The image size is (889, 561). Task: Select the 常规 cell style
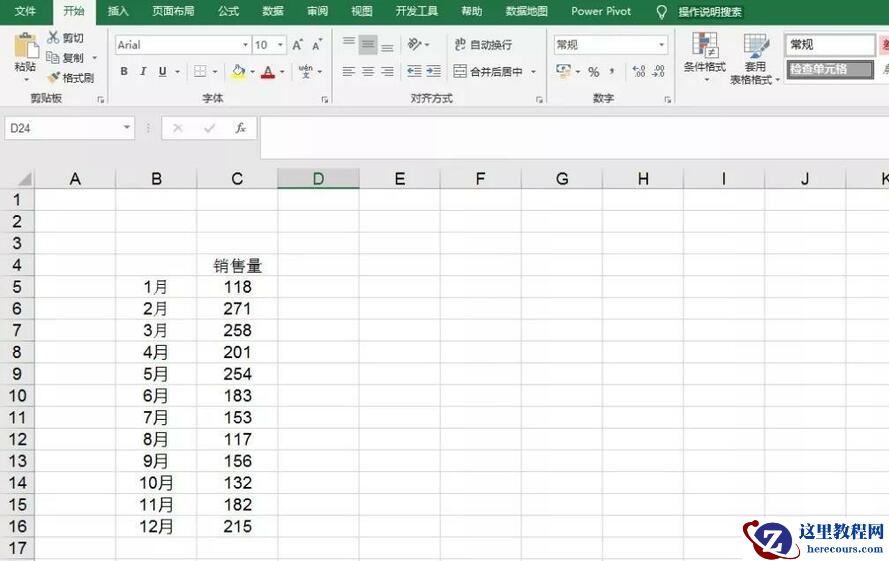coord(830,44)
